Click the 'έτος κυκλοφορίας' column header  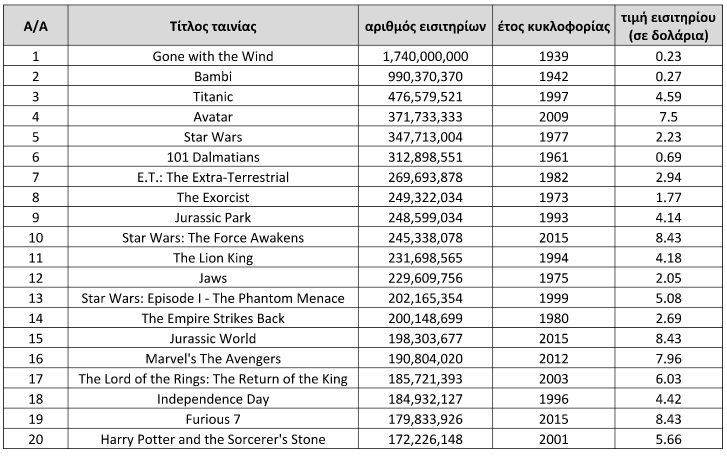(x=553, y=25)
